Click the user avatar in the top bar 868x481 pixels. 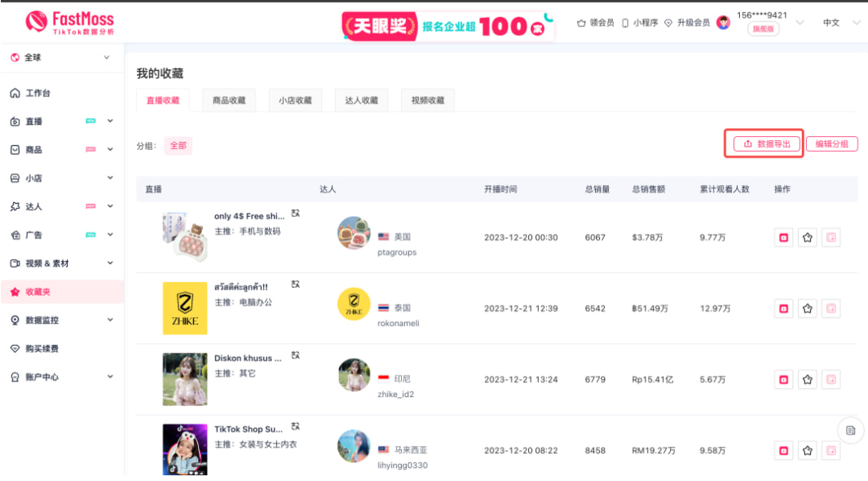point(723,23)
